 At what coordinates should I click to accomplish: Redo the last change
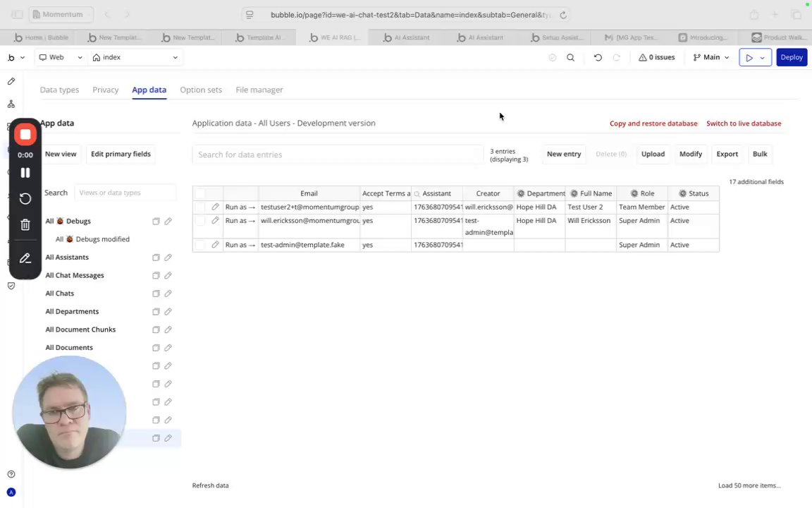coord(616,58)
